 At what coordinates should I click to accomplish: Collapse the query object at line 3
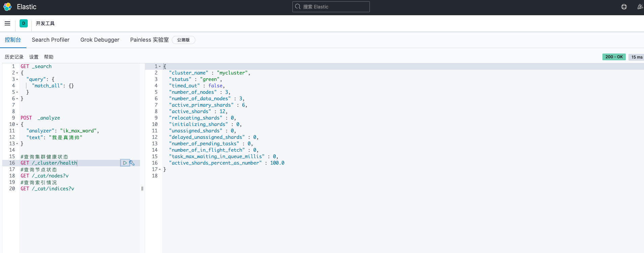17,80
